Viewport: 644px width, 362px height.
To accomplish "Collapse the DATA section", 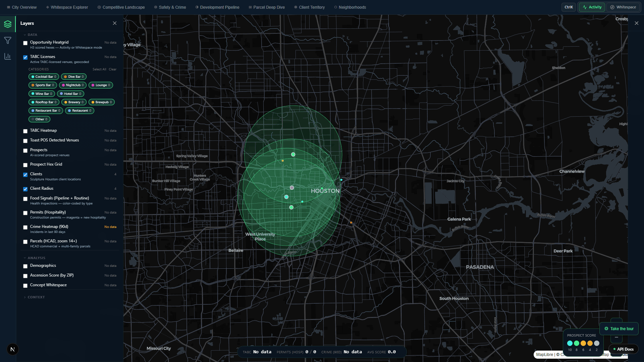I will click(x=30, y=35).
